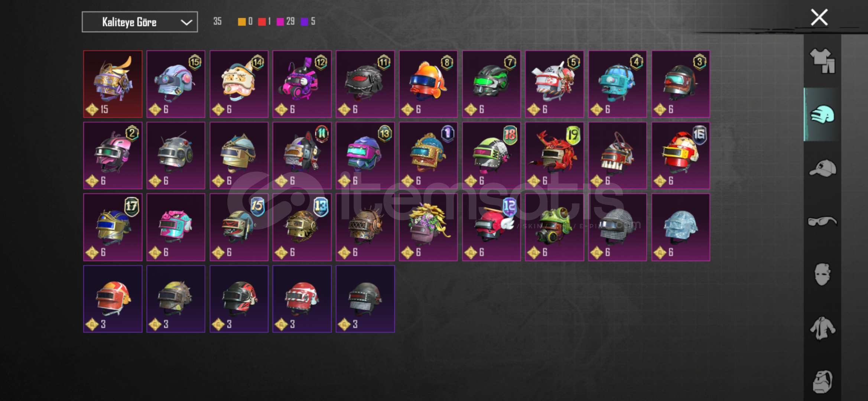Open the outfits category T-shirt icon
The width and height of the screenshot is (868, 401).
pyautogui.click(x=822, y=61)
